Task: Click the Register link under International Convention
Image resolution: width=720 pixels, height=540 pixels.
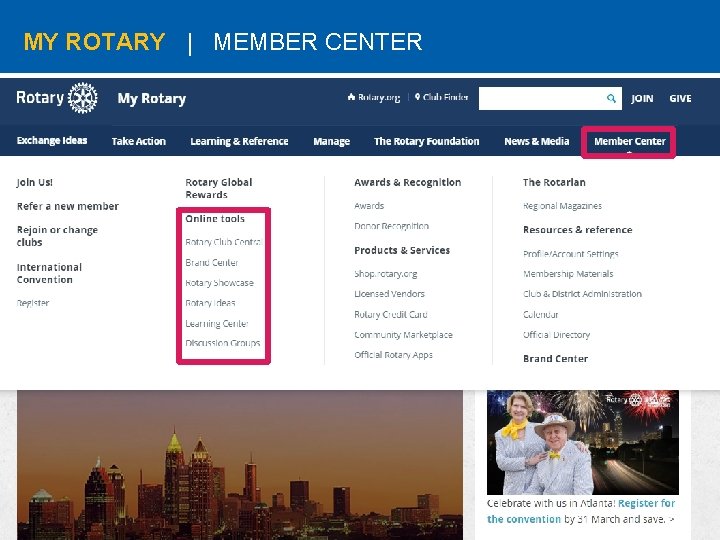Action: coord(33,303)
